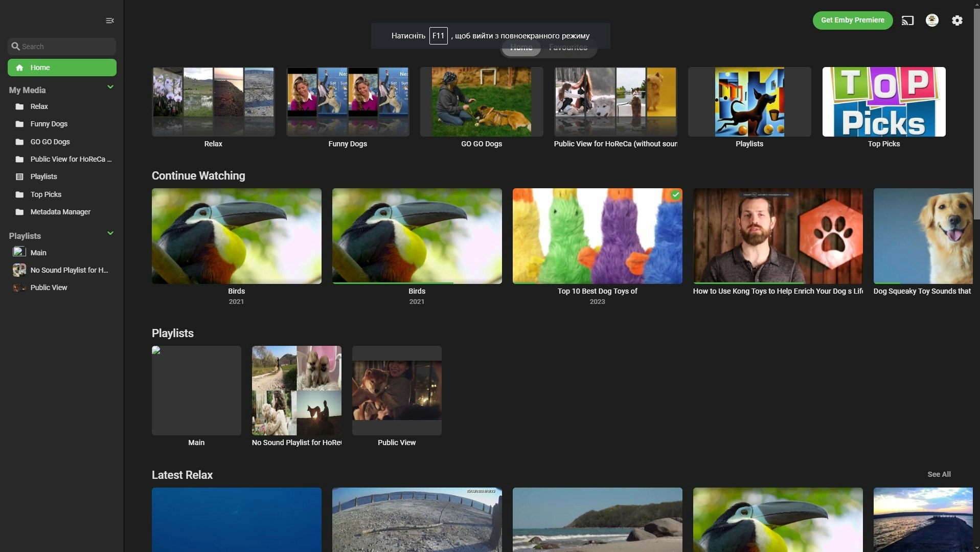Focus the Search input field
Viewport: 980px width, 552px height.
coord(62,46)
